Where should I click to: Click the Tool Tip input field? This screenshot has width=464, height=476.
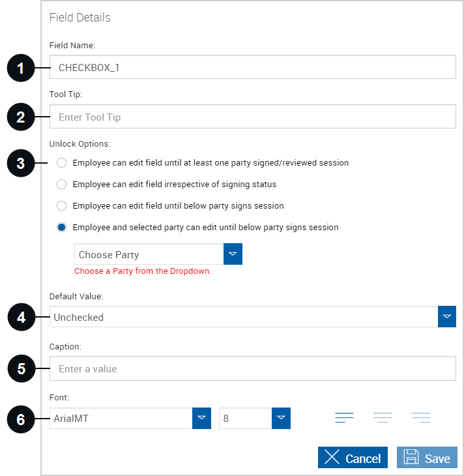(x=252, y=117)
